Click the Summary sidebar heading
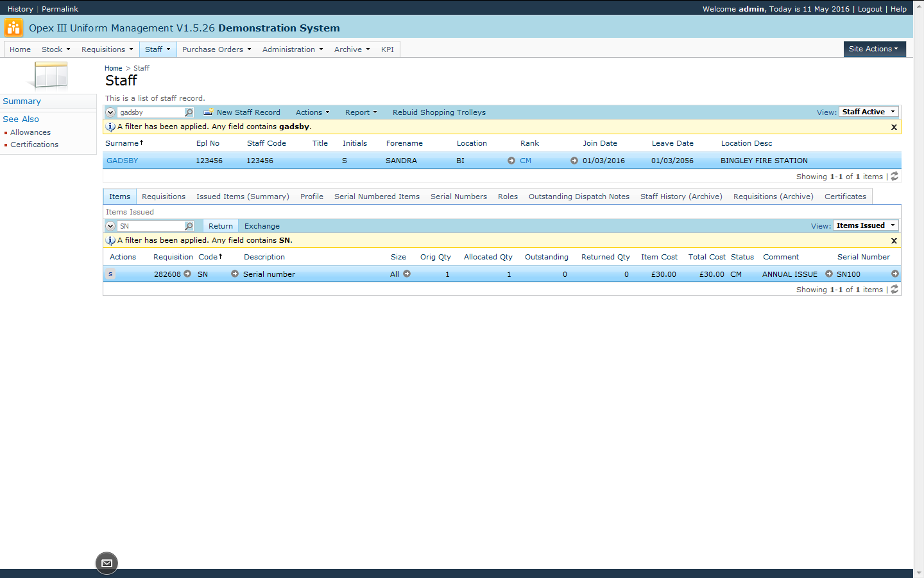 [22, 101]
